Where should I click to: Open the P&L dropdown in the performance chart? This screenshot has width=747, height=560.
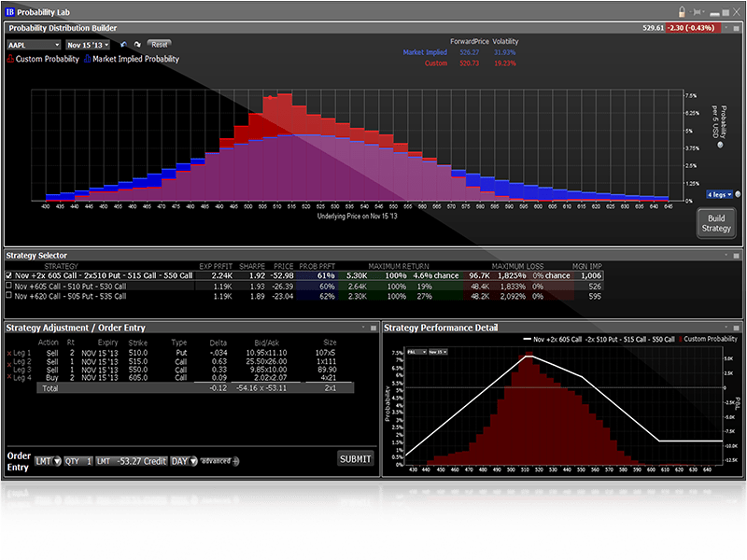click(416, 352)
